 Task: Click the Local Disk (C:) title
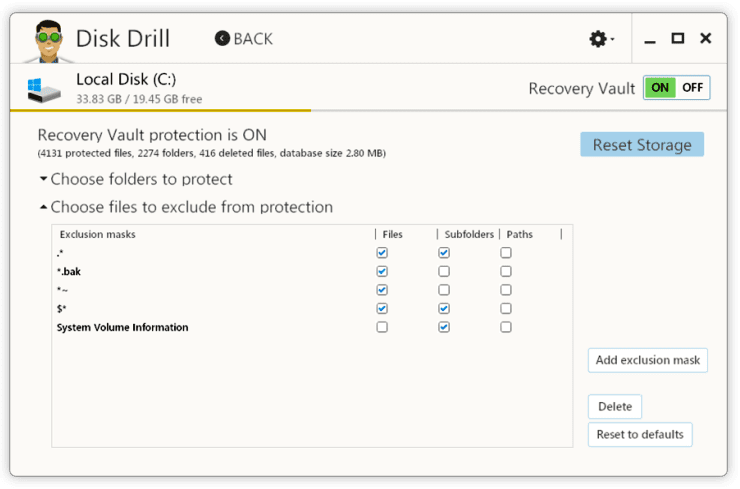point(126,79)
